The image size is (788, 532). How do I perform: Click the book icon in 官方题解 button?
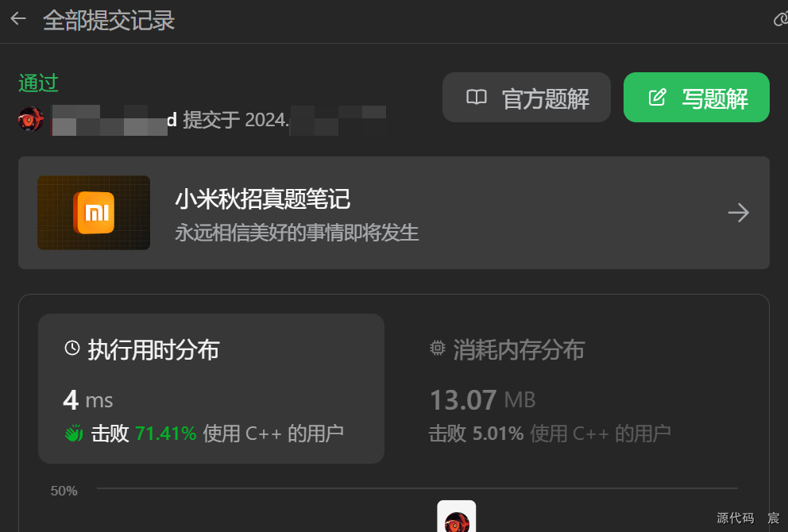tap(476, 97)
